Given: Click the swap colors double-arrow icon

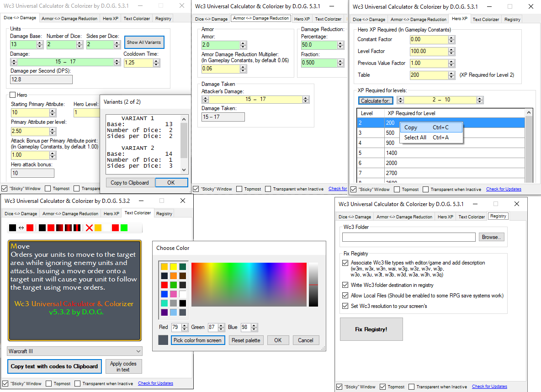Looking at the screenshot, I should 21,228.
